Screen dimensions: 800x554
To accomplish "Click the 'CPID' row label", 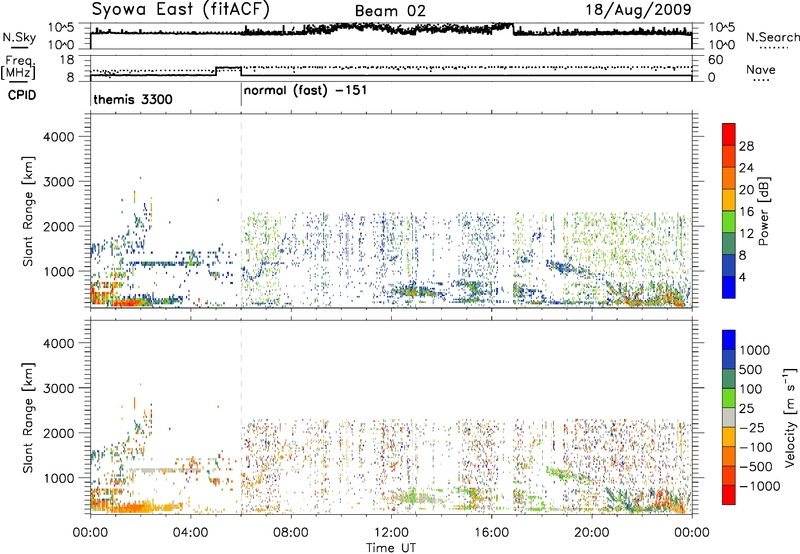I will pyautogui.click(x=22, y=95).
